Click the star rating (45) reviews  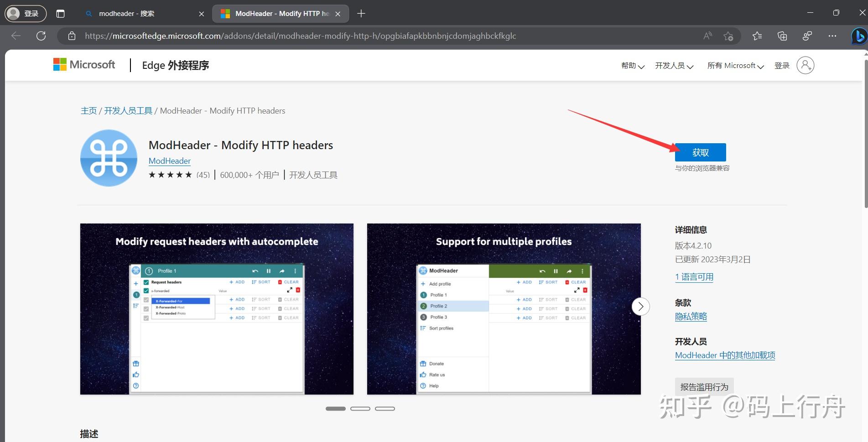[179, 175]
